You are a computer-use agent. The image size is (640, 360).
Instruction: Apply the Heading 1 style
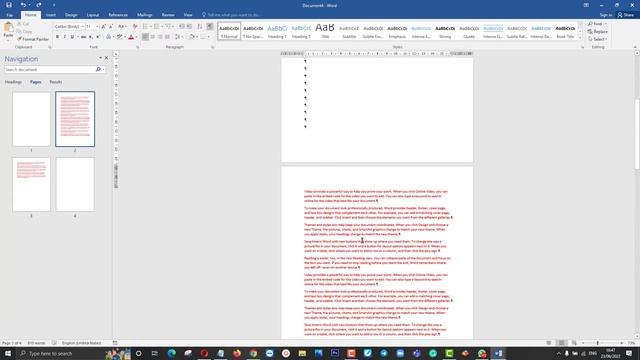pyautogui.click(x=277, y=31)
